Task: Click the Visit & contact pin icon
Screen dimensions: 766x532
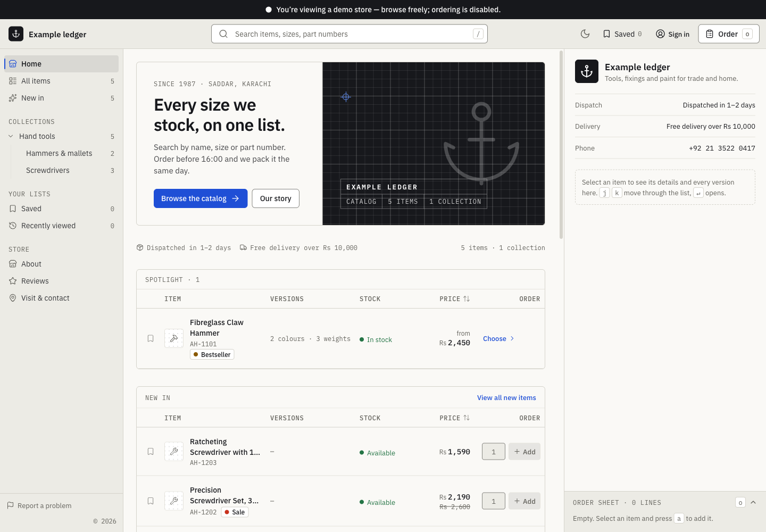Action: tap(13, 298)
